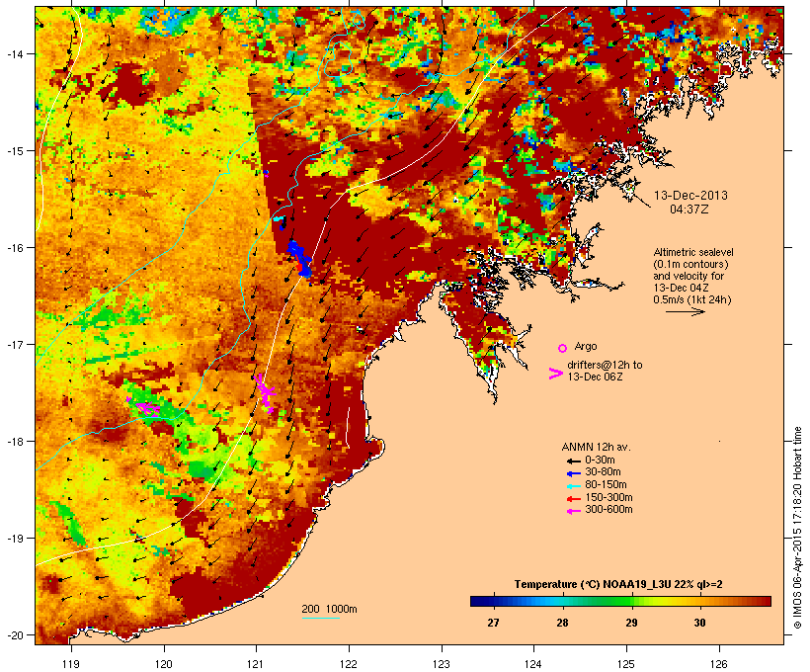
Task: Click the ANMN 12h av. heading
Action: [x=596, y=447]
